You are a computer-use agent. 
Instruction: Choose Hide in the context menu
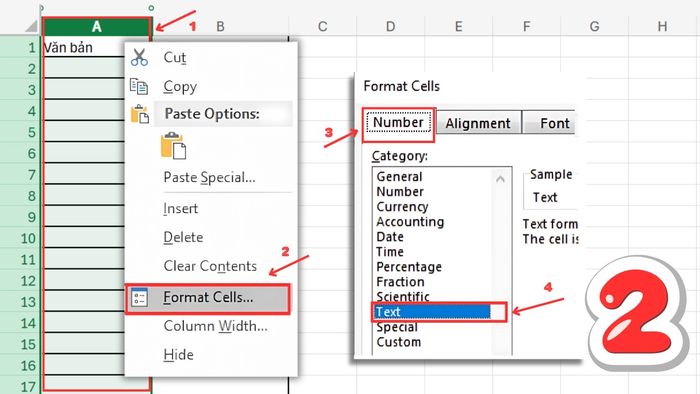178,355
